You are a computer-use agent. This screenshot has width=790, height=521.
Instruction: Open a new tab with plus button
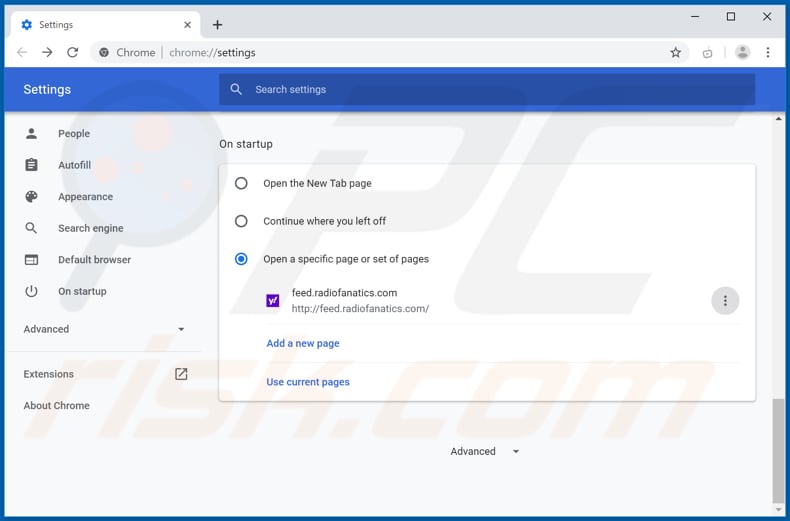217,25
